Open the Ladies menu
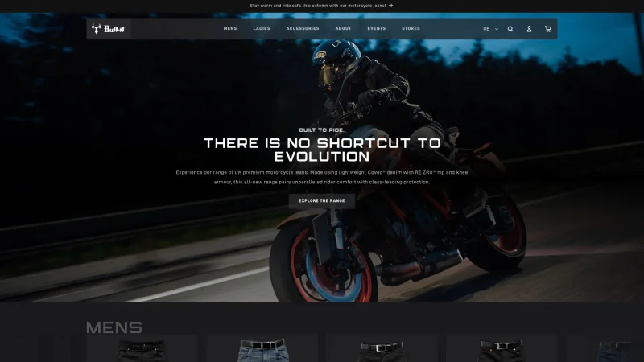The height and width of the screenshot is (362, 644). click(261, 28)
